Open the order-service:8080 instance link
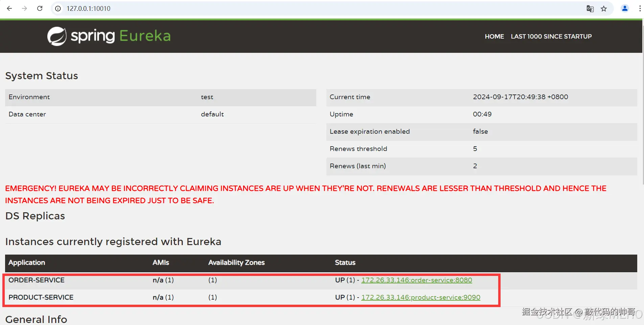The image size is (644, 325). point(417,280)
